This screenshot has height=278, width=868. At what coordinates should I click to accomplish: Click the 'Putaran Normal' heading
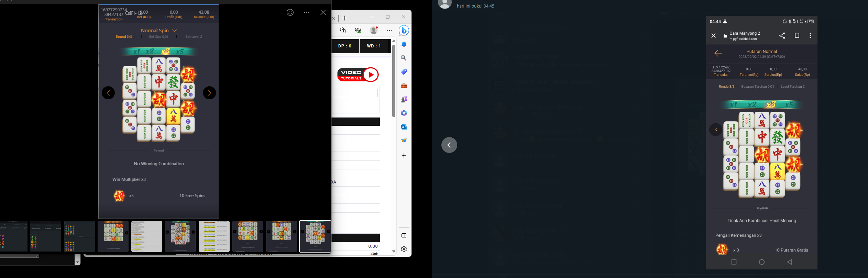pyautogui.click(x=762, y=52)
